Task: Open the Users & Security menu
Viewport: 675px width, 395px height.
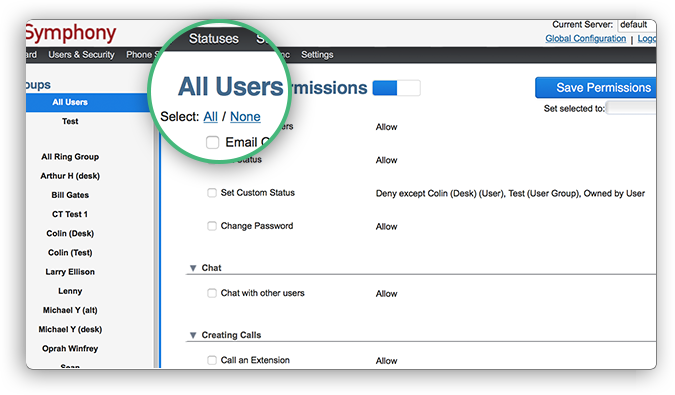Action: 81,55
